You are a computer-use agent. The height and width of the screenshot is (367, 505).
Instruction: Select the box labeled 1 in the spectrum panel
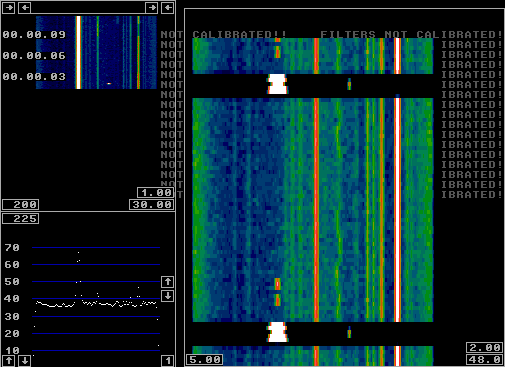click(168, 361)
